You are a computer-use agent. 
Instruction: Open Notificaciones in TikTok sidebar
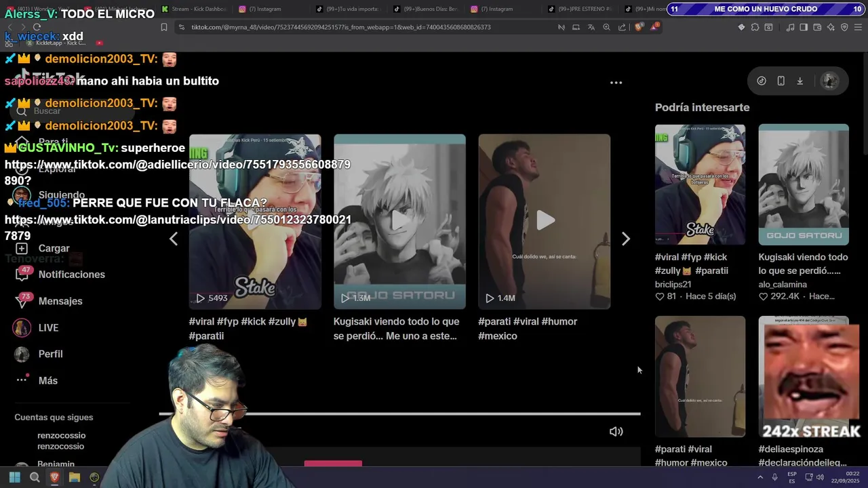(x=61, y=274)
